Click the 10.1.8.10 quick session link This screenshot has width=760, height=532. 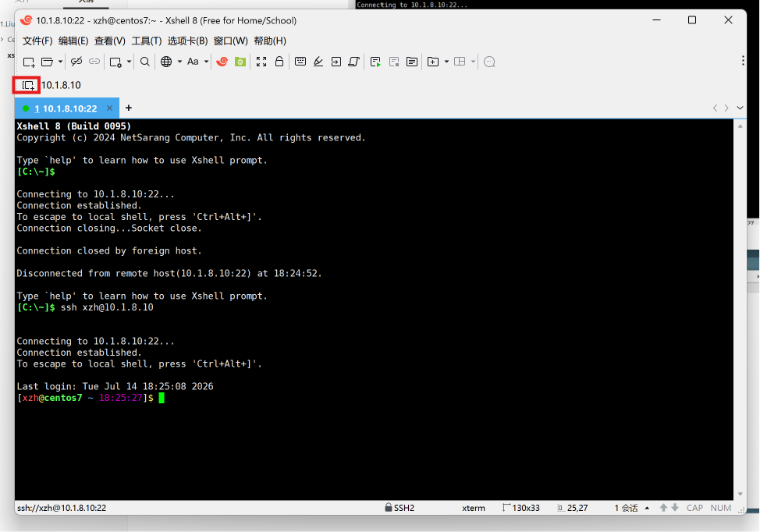[x=61, y=85]
